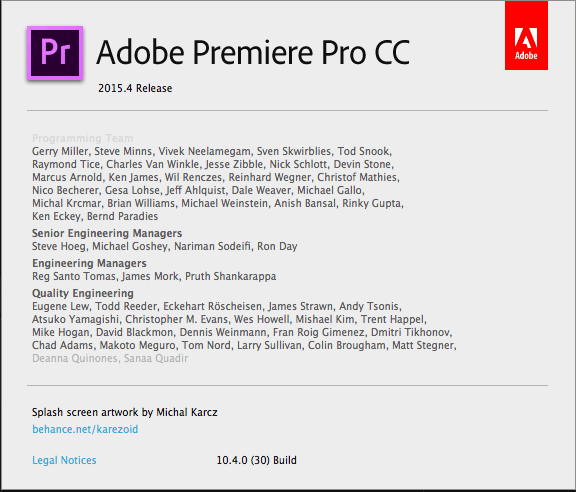Click the 2015.4 Release version text
The width and height of the screenshot is (576, 492).
click(135, 89)
